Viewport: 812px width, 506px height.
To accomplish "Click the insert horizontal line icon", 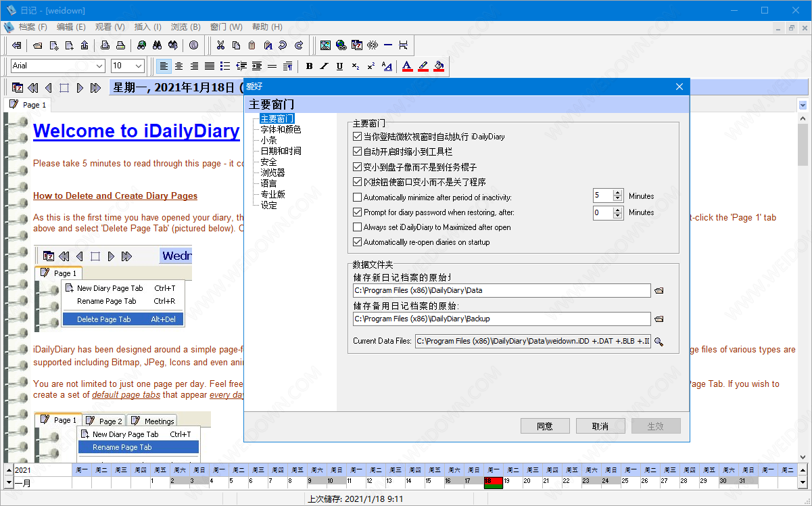I will pos(387,45).
